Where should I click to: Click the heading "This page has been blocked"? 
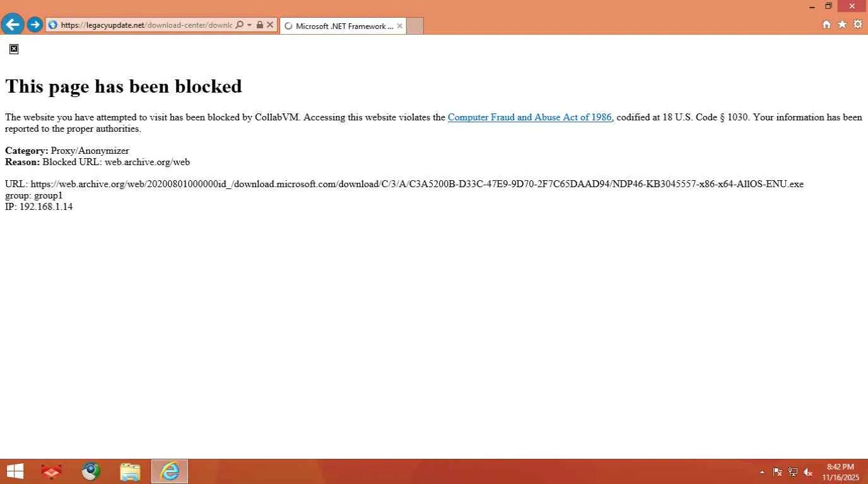click(x=124, y=86)
